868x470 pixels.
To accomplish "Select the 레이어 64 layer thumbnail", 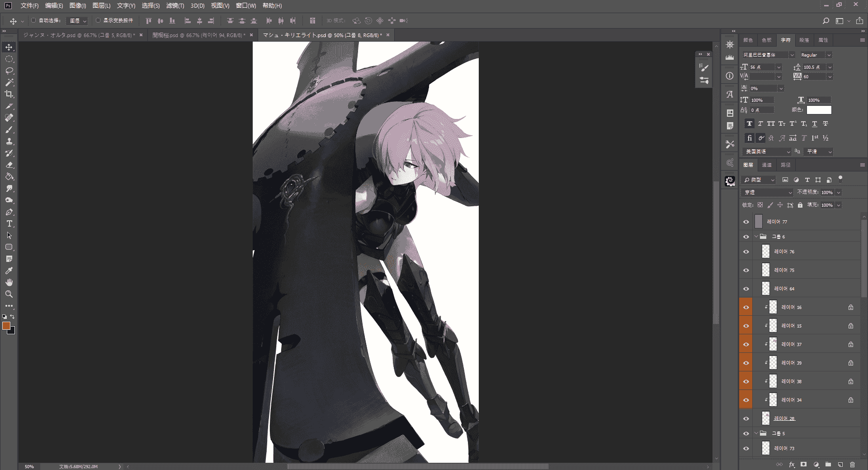I will coord(765,289).
